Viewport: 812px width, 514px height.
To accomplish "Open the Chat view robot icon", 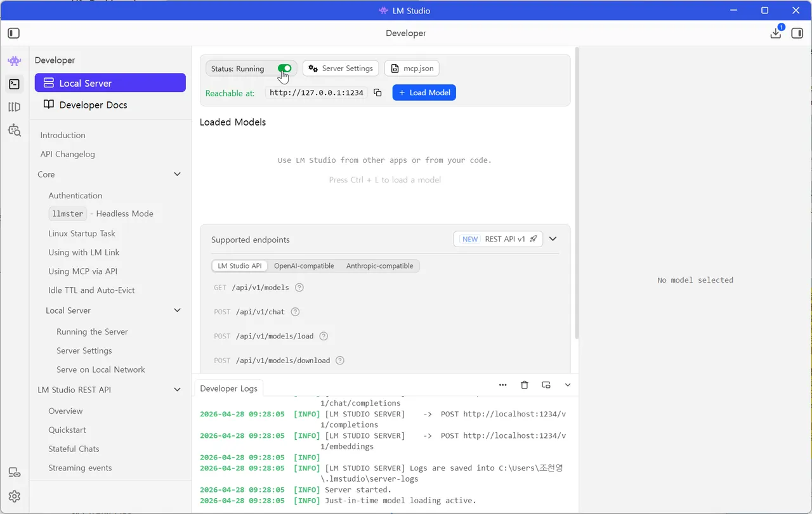I will (x=14, y=61).
